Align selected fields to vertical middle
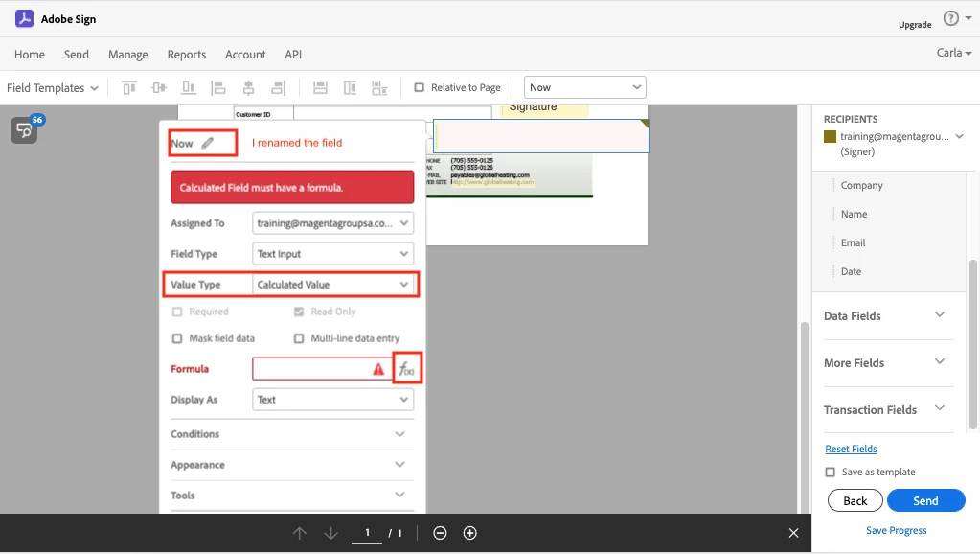 click(159, 88)
